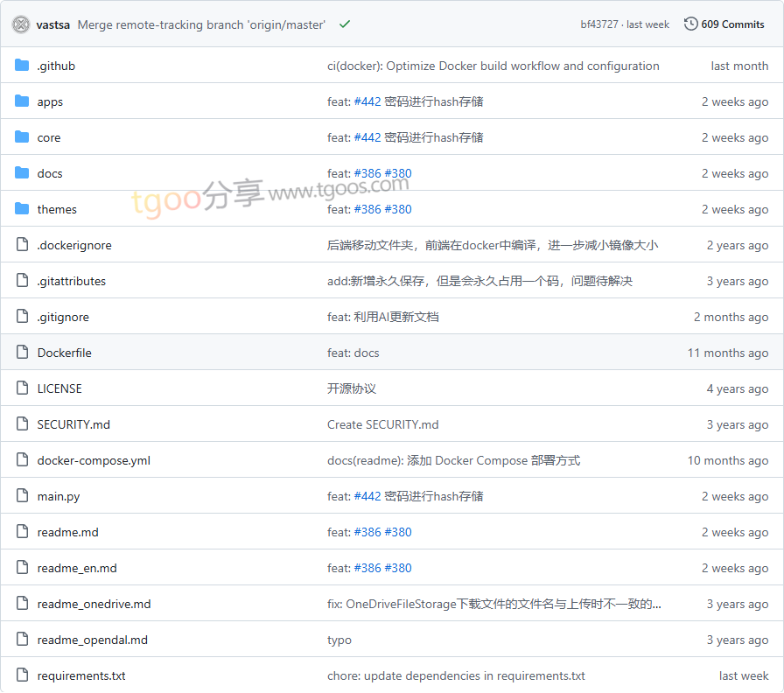Click the .github folder icon
This screenshot has height=693, width=784.
pyautogui.click(x=23, y=66)
